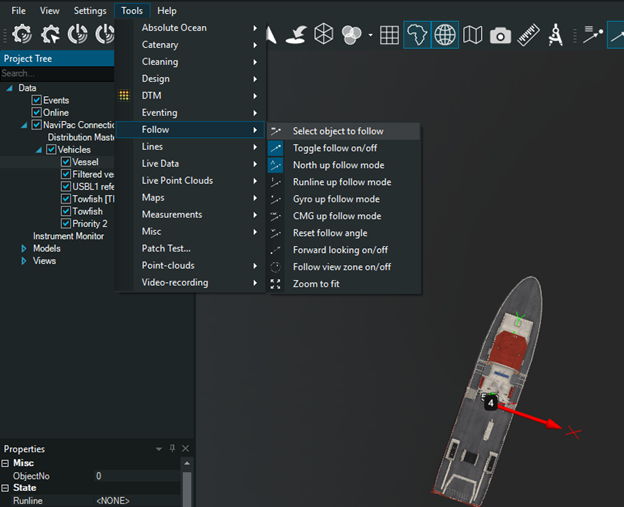Click the ObjectNo value field
624x507 pixels.
click(137, 476)
